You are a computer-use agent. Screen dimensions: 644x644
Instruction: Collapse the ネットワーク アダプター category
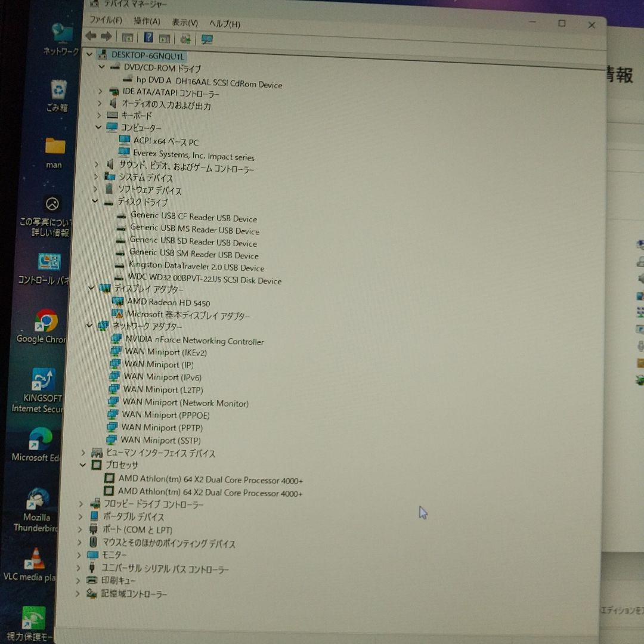tap(89, 326)
